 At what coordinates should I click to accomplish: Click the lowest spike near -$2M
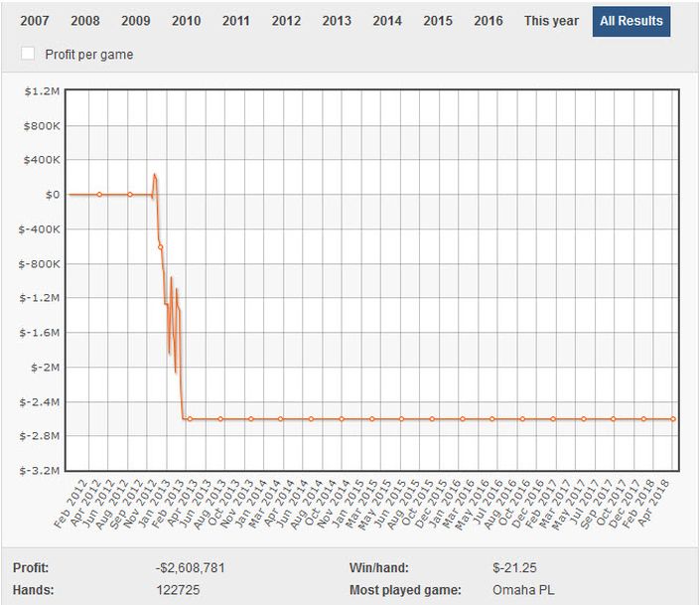click(x=176, y=373)
